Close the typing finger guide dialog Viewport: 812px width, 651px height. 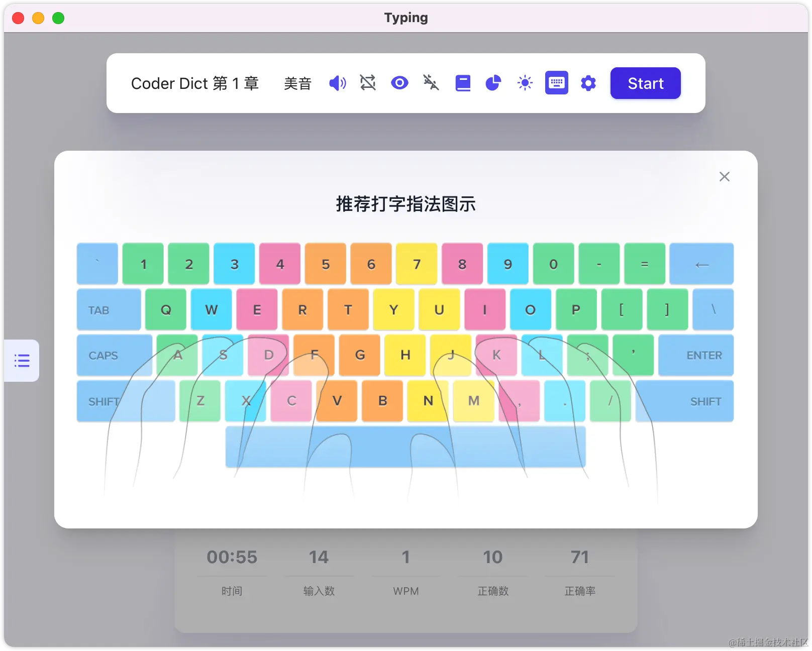pyautogui.click(x=724, y=176)
